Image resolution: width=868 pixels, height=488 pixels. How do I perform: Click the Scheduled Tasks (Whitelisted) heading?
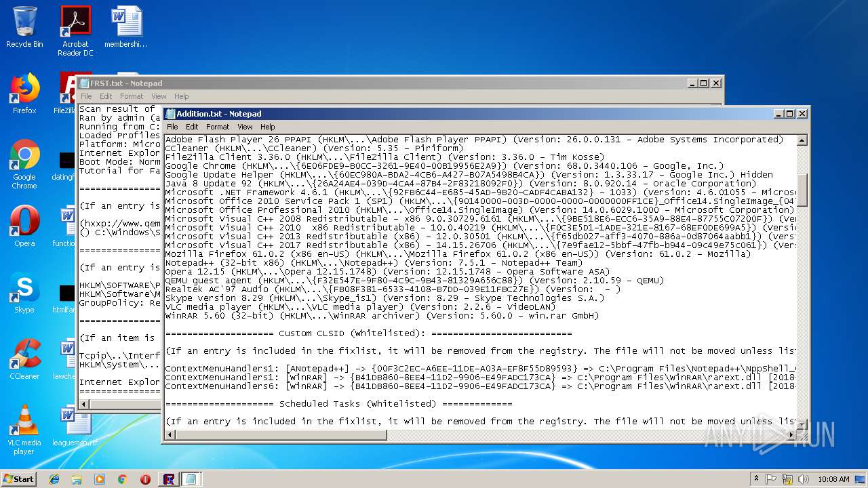tap(338, 404)
